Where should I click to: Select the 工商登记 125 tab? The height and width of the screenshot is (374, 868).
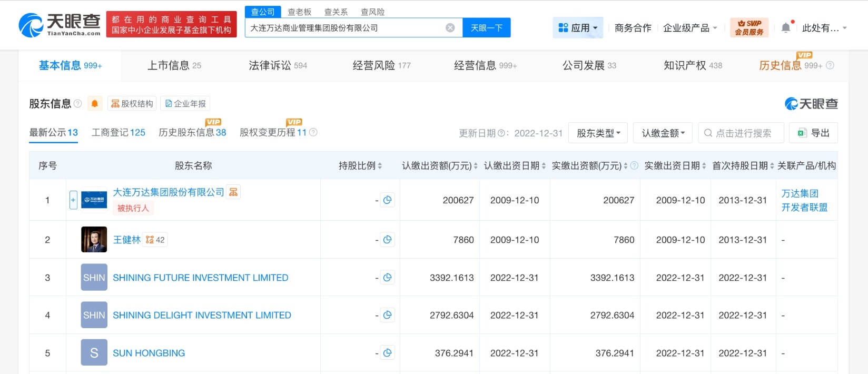[118, 133]
